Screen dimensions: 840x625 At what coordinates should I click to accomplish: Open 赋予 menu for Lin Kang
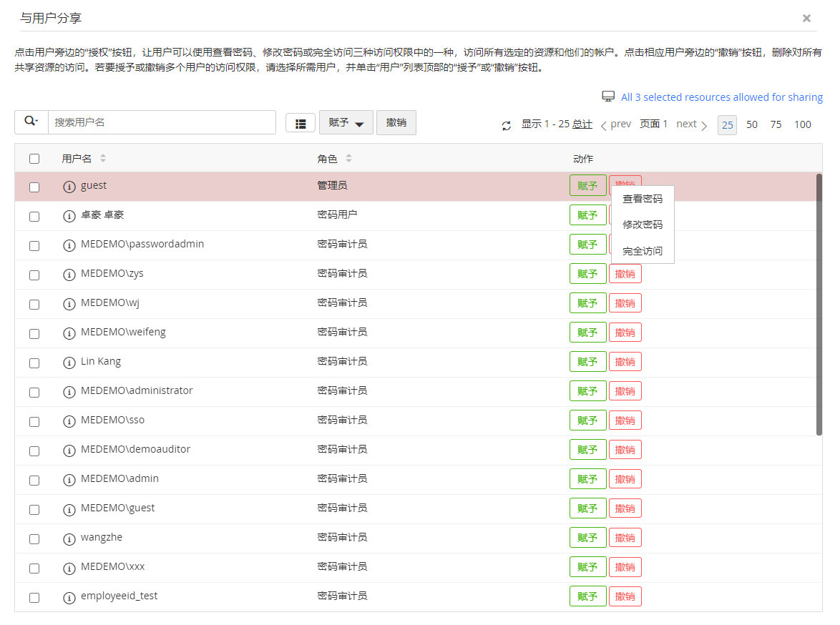pos(587,362)
